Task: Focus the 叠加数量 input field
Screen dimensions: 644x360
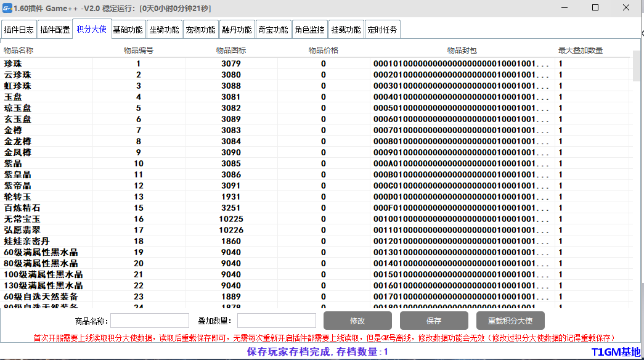Action: pyautogui.click(x=277, y=321)
